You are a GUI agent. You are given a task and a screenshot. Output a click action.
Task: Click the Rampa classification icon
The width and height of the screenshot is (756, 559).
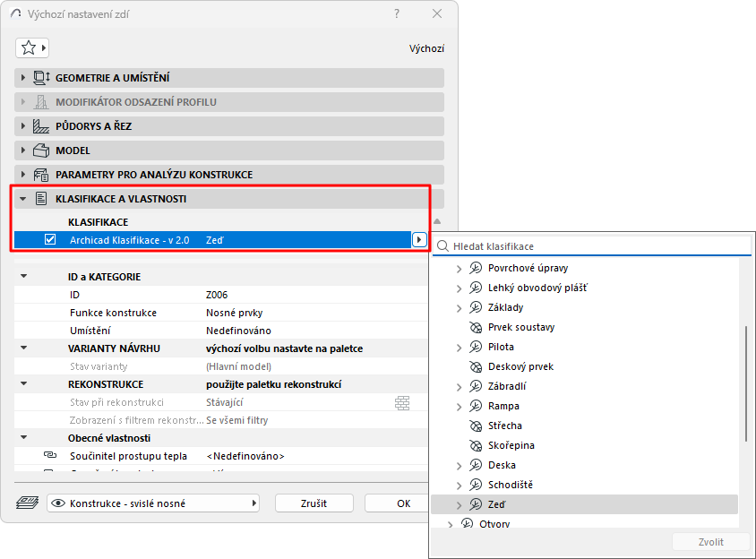coord(476,406)
